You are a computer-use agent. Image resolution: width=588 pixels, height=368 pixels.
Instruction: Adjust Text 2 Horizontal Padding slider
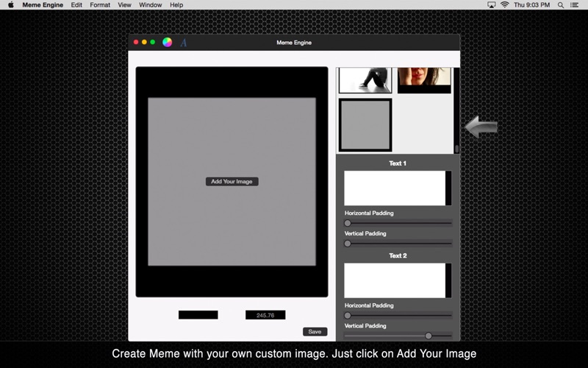coord(398,316)
